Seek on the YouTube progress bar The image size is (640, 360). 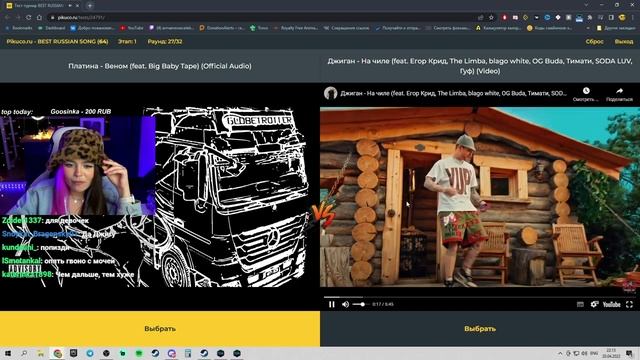coord(480,297)
